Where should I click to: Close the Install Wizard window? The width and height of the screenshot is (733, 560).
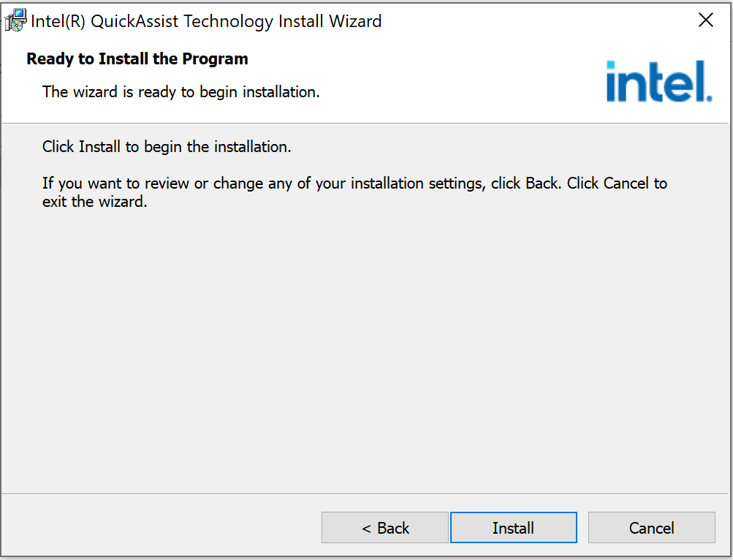point(705,20)
